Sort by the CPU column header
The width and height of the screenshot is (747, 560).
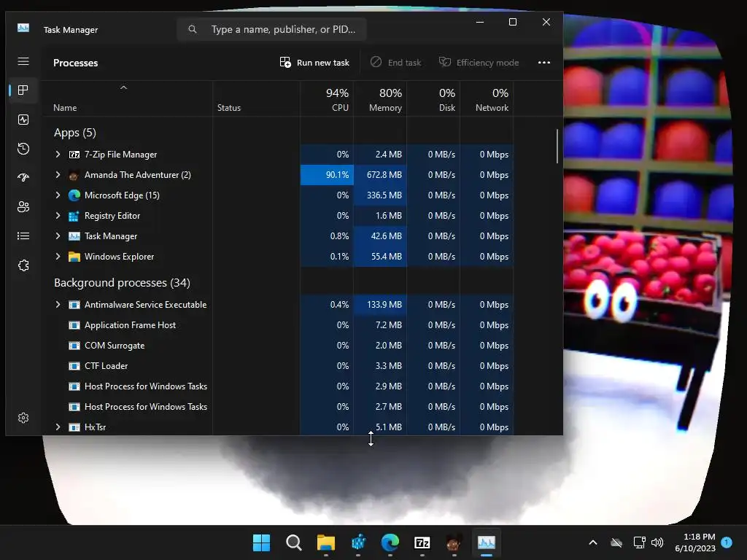(x=327, y=99)
